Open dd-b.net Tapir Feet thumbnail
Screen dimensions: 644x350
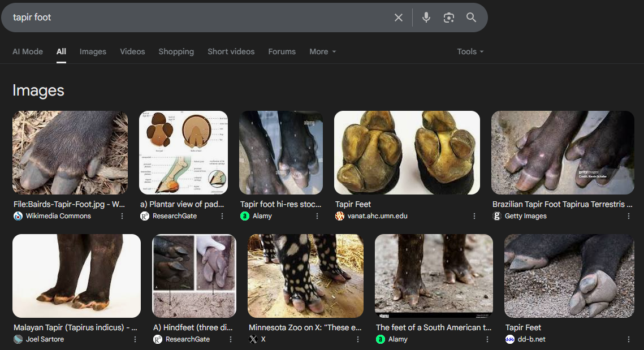coord(569,275)
